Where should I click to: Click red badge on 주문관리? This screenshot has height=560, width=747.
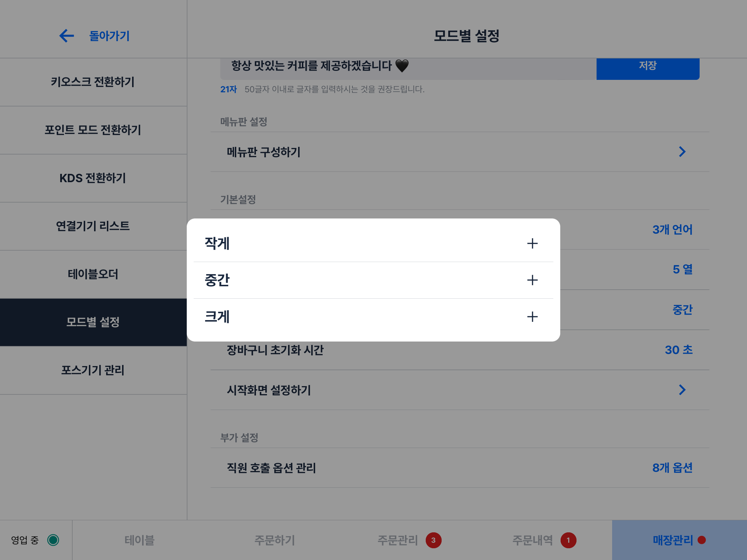tap(433, 540)
